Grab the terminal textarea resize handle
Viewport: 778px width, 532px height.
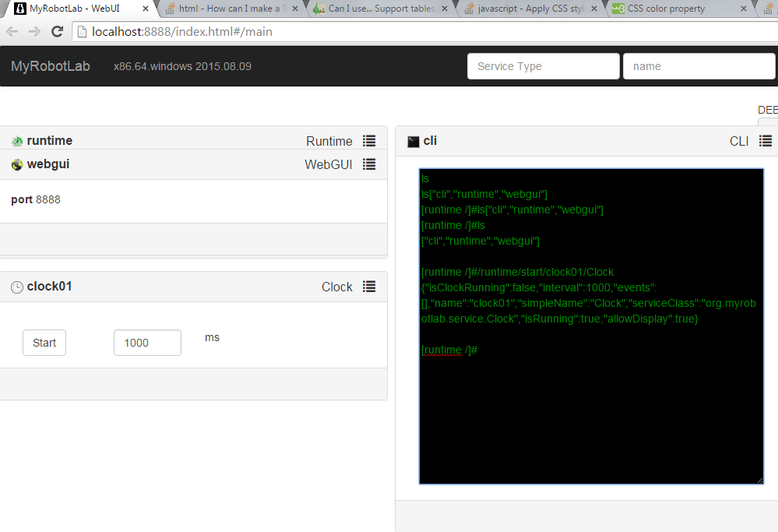[x=759, y=480]
